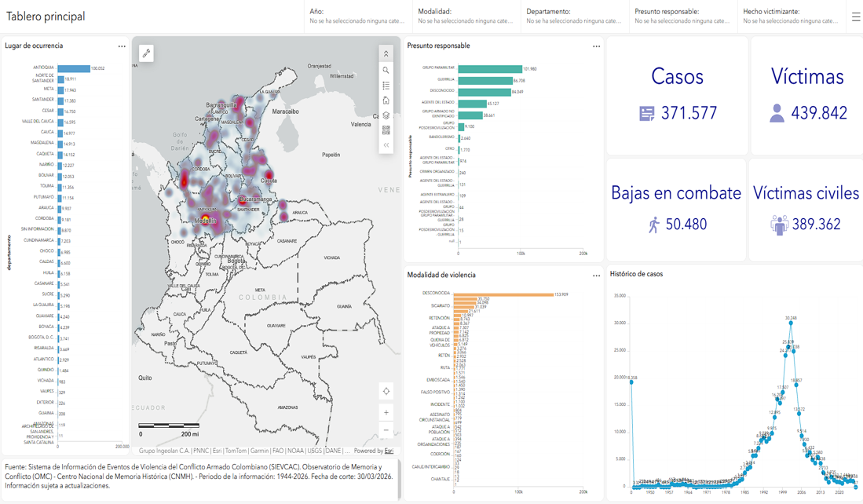This screenshot has width=863, height=504.
Task: Select the ANTIOQUIA bar in location chart
Action: [x=74, y=68]
